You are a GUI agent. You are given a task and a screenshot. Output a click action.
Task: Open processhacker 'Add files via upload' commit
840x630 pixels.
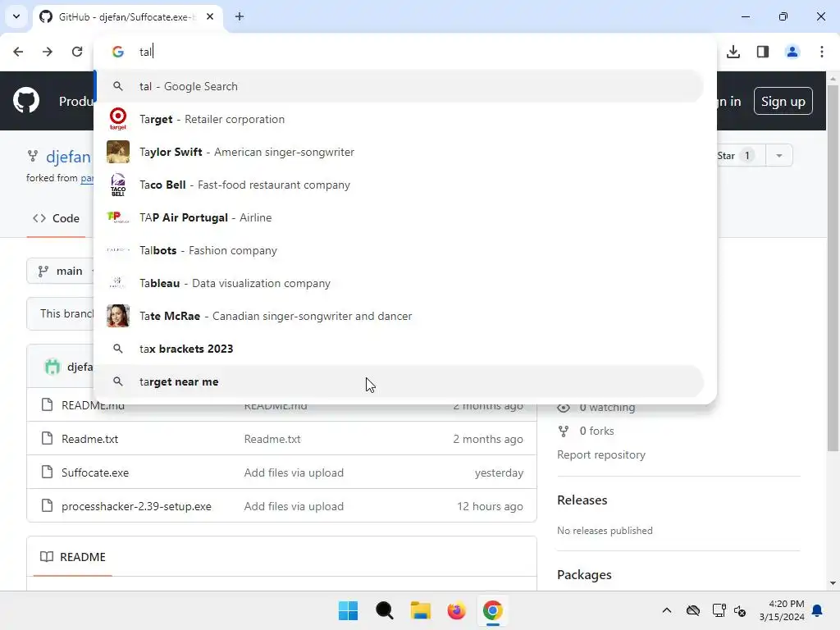(x=294, y=506)
